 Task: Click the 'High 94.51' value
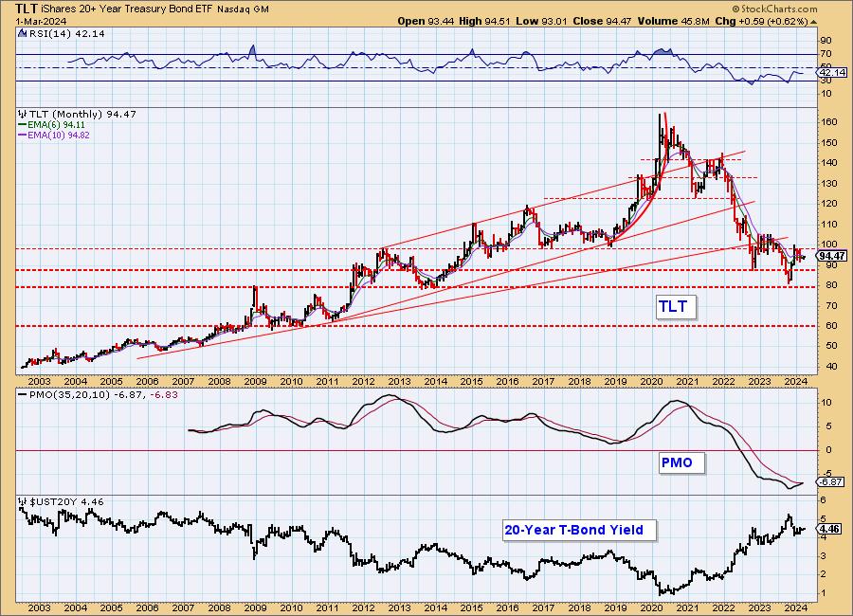(484, 21)
